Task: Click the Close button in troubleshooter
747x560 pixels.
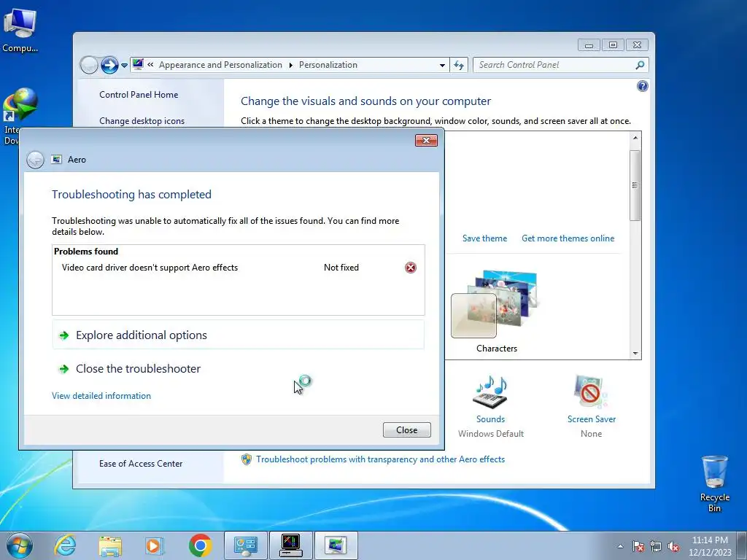Action: (406, 430)
